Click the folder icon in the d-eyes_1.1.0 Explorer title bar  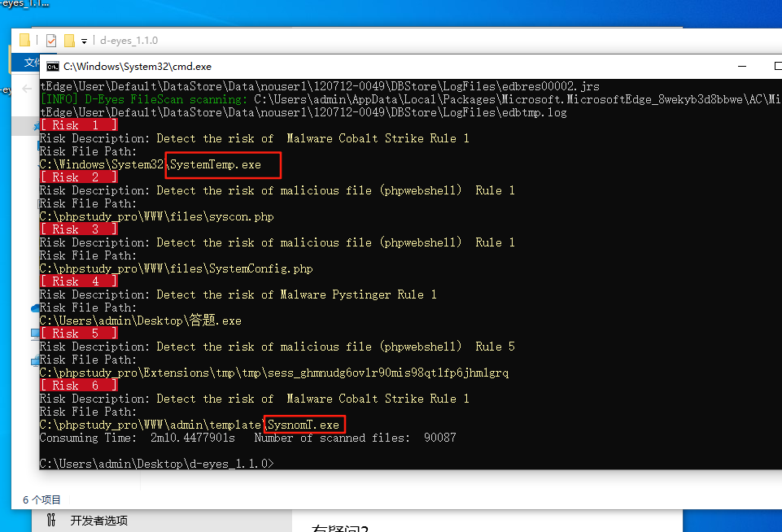tap(24, 41)
